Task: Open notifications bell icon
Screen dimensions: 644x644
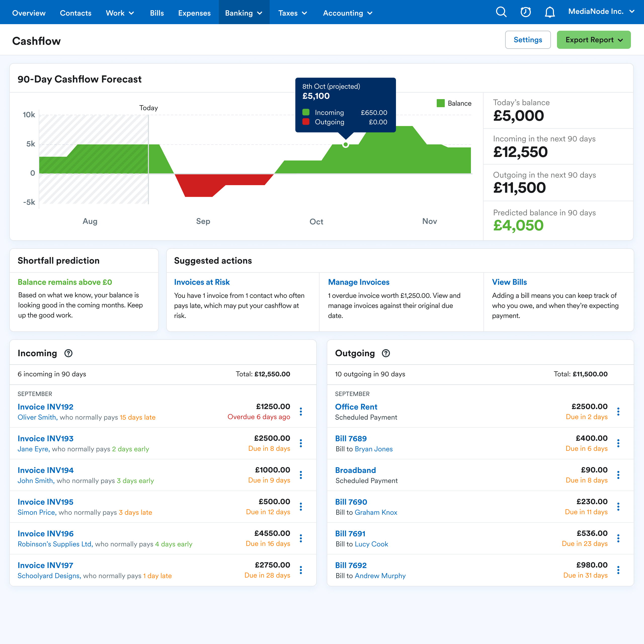Action: (x=549, y=12)
